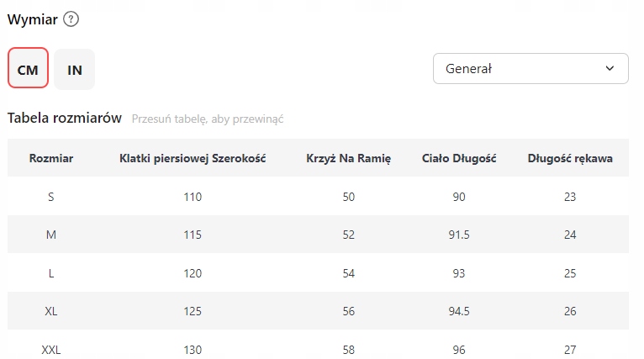Select the size XXL row label
This screenshot has width=644, height=359.
(x=50, y=349)
